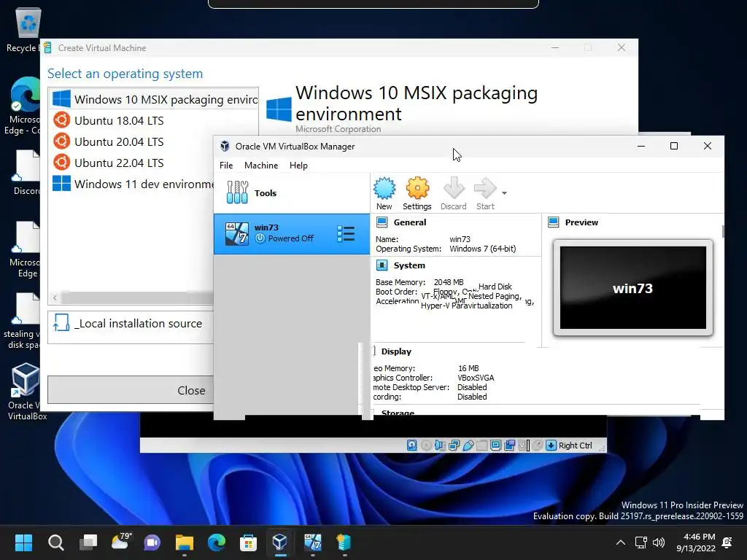
Task: Click OS list horizontal scrollbar left arrow
Action: click(x=55, y=297)
